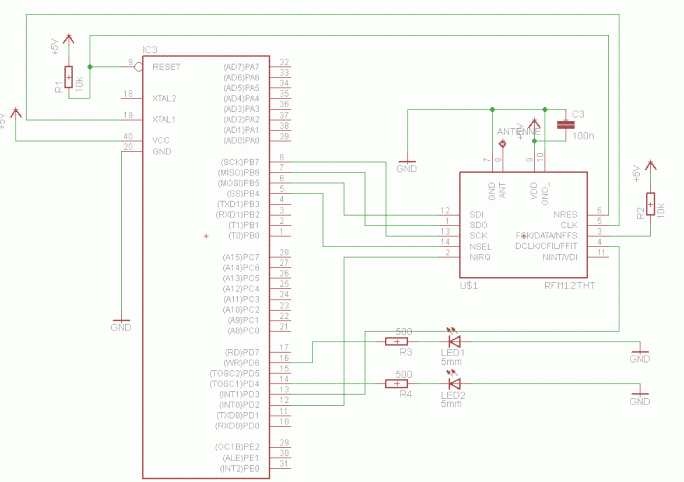684x482 pixels.
Task: Click the junction dot on the RESET net
Action: click(90, 67)
